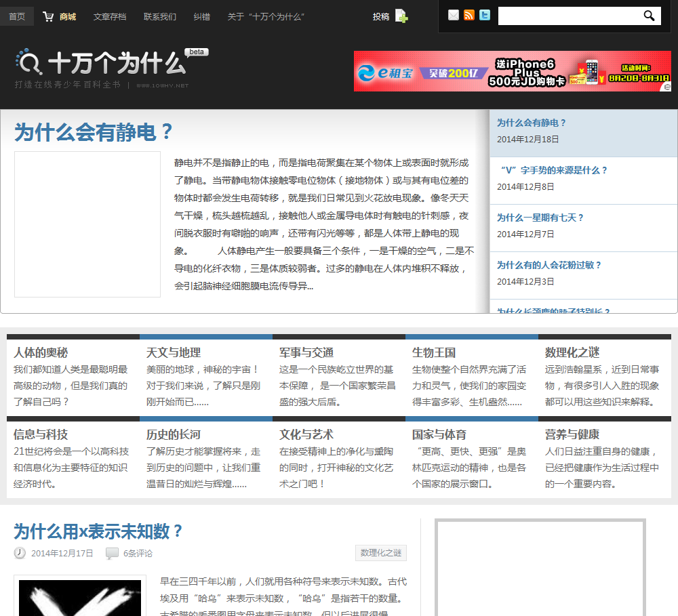Open the e租宝 iPhone6 banner ad

click(x=513, y=71)
